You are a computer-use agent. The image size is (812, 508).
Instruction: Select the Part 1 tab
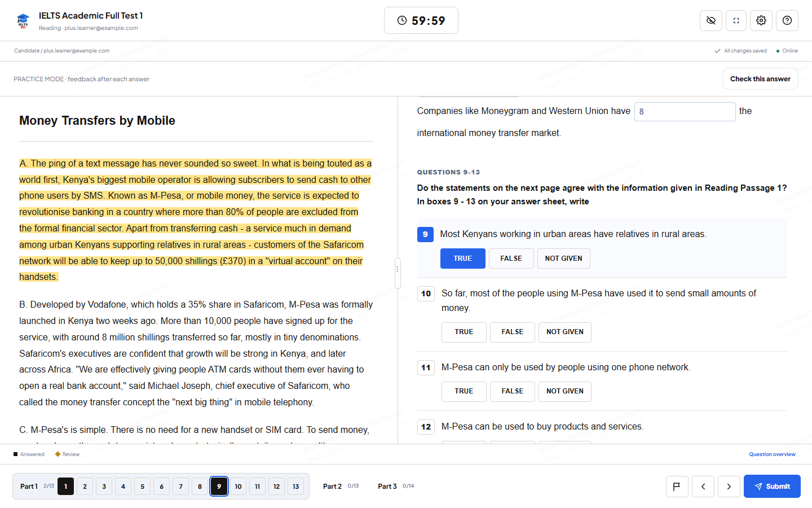[36, 486]
